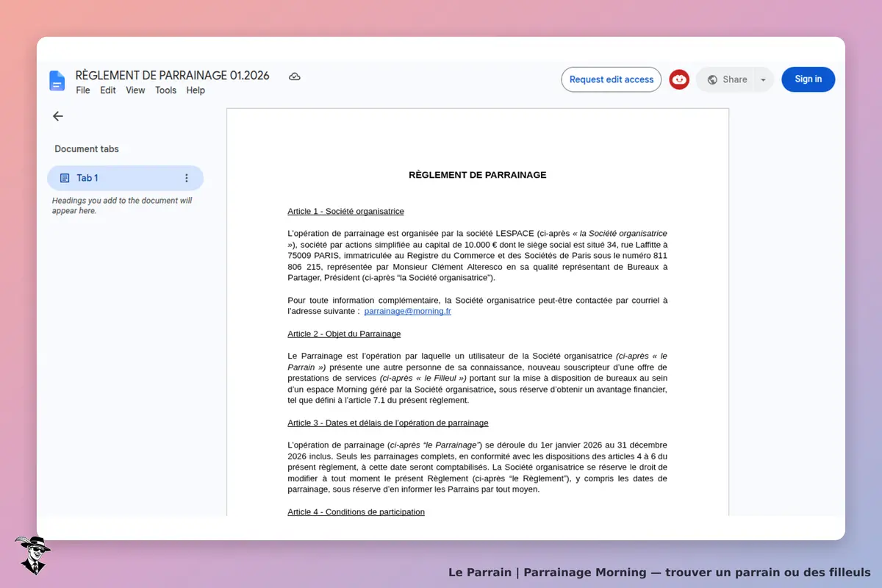Click the document title RÈGLEMENT DE PARRAINAGE 01.2026
Image resolution: width=882 pixels, height=588 pixels.
(x=172, y=76)
